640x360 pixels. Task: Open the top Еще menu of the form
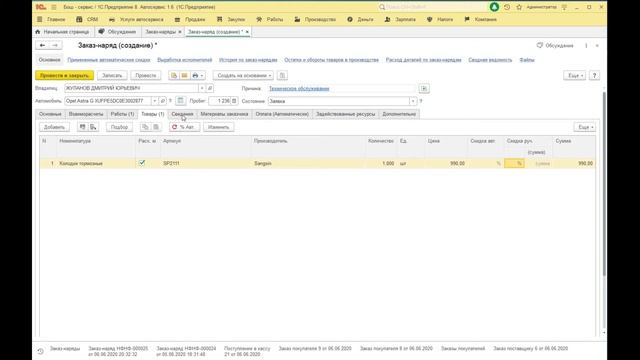coord(574,76)
